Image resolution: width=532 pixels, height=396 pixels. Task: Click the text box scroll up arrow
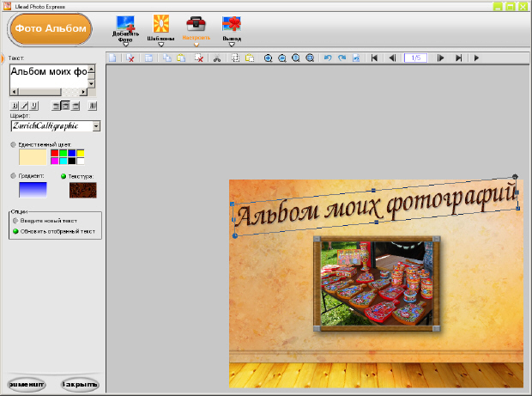click(91, 70)
